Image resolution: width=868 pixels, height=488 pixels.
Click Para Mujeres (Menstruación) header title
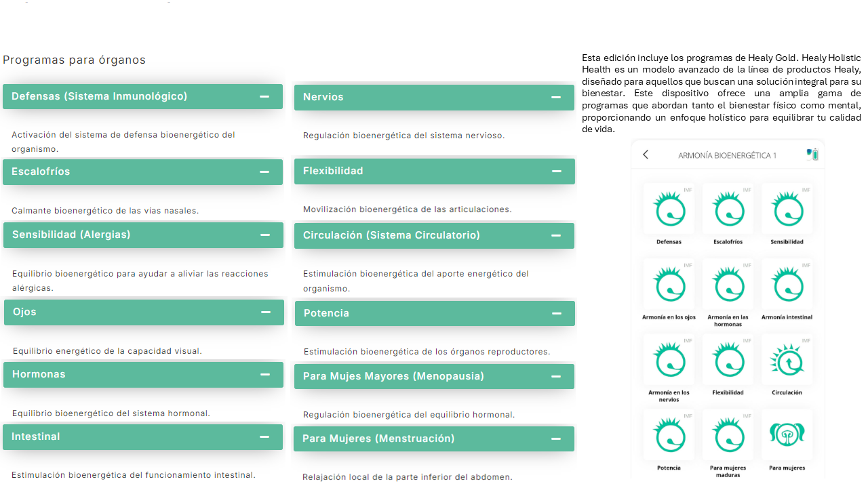pos(378,439)
